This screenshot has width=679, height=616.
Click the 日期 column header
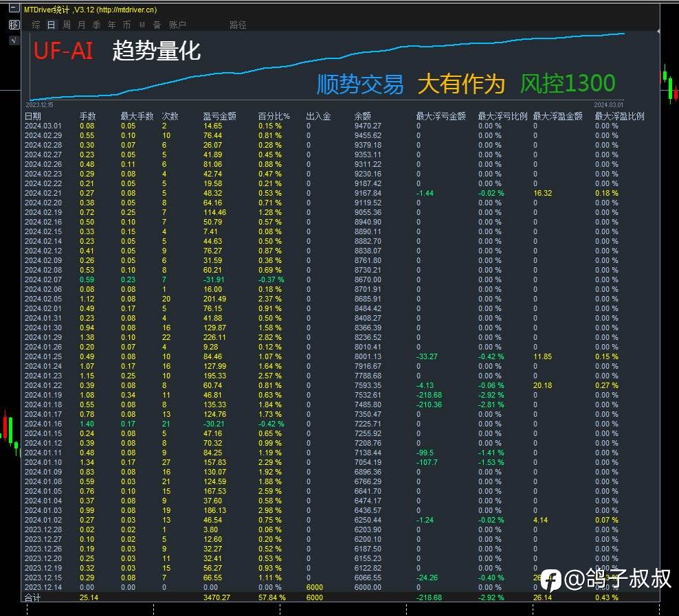pos(33,116)
